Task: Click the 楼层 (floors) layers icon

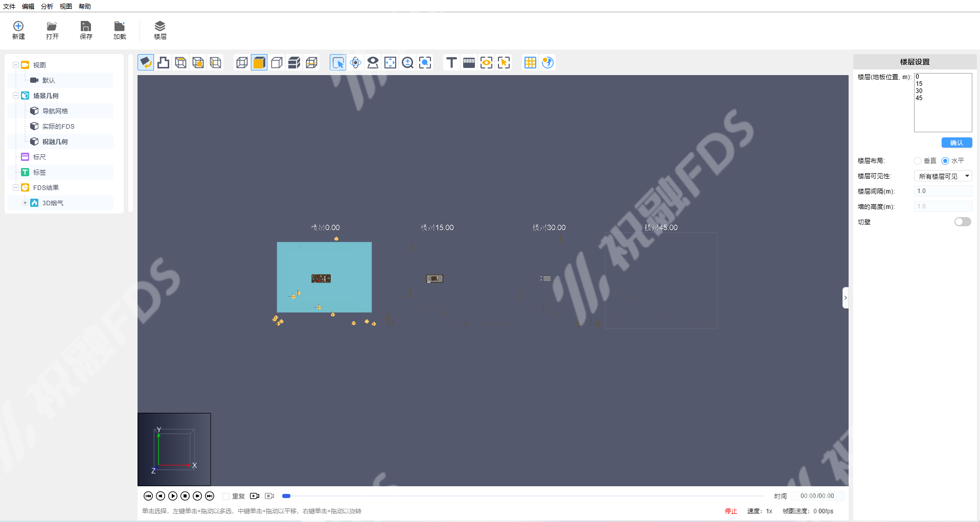Action: [x=160, y=30]
